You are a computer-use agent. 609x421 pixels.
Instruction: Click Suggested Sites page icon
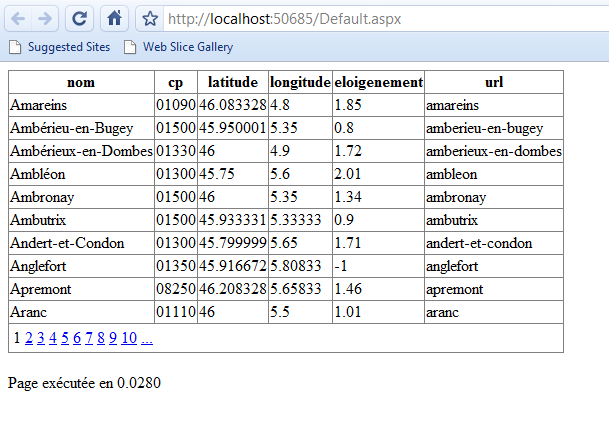click(x=15, y=47)
